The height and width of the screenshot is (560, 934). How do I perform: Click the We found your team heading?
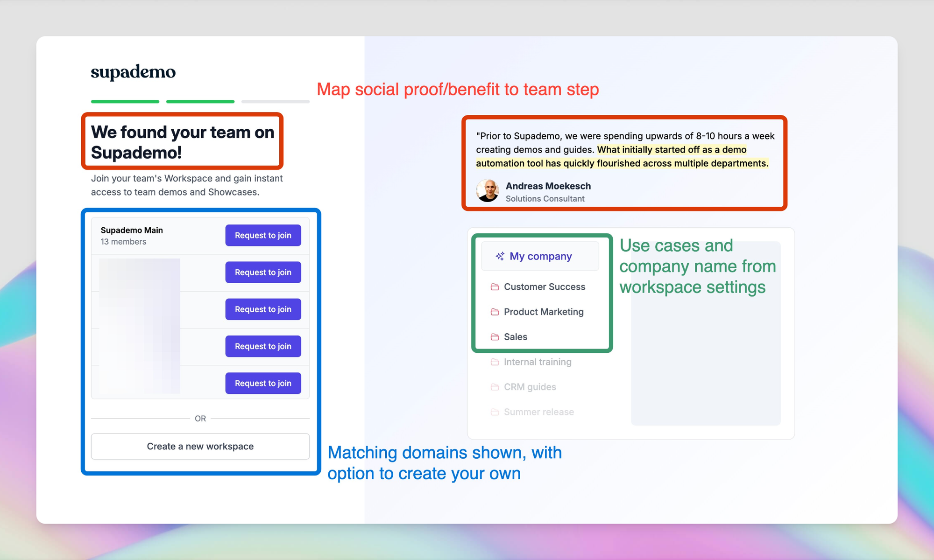183,142
